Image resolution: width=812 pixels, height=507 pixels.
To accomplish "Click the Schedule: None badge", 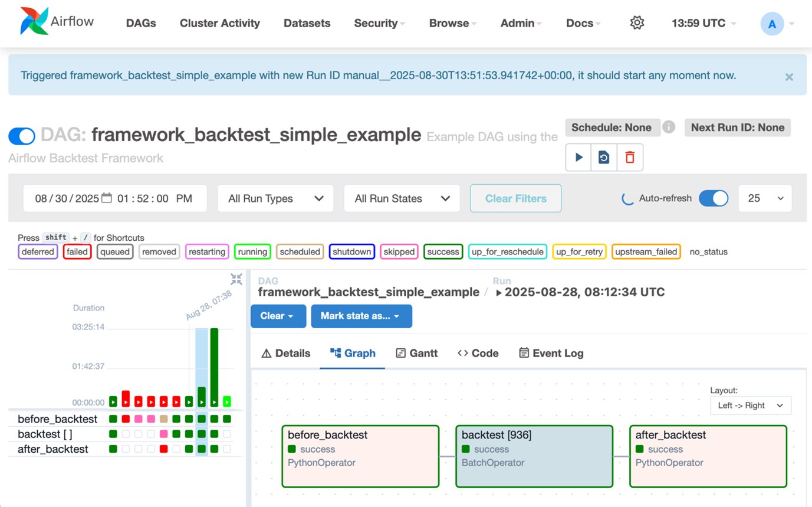I will pos(612,127).
